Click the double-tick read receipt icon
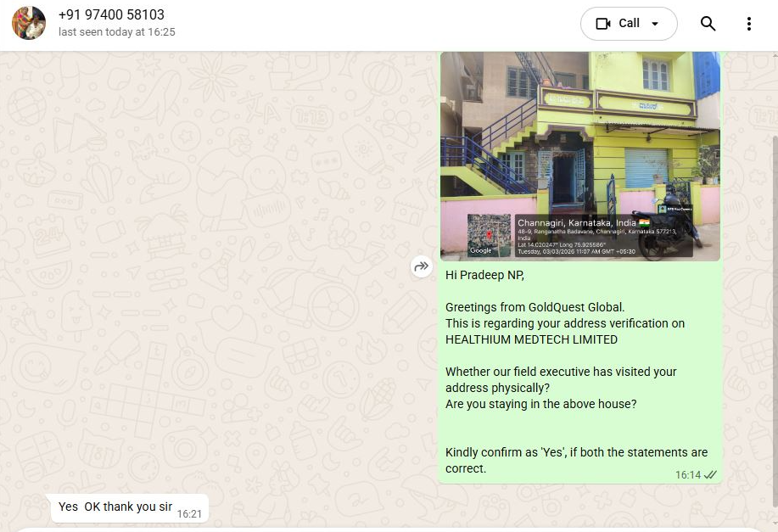The width and height of the screenshot is (778, 532). (x=710, y=475)
